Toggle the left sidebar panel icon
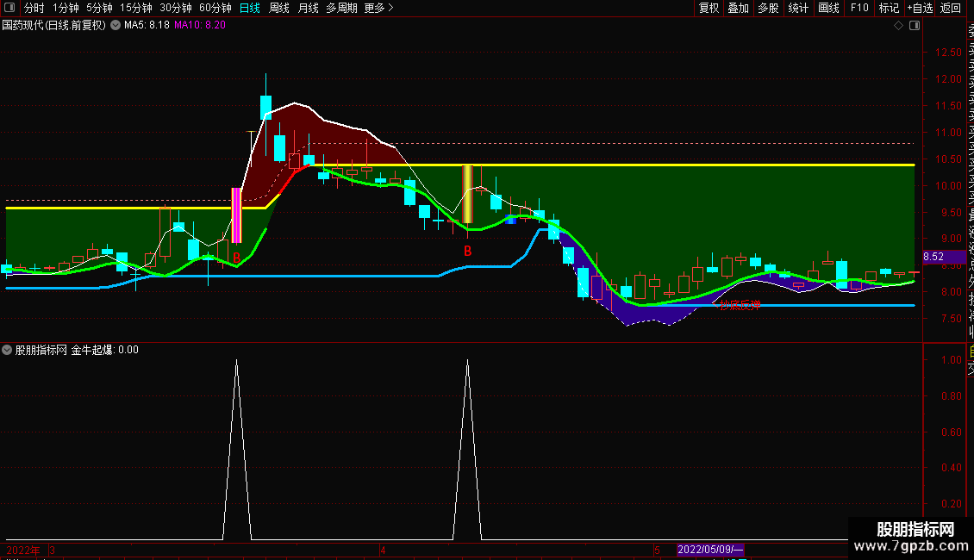Viewport: 974px width, 560px height. [9, 8]
